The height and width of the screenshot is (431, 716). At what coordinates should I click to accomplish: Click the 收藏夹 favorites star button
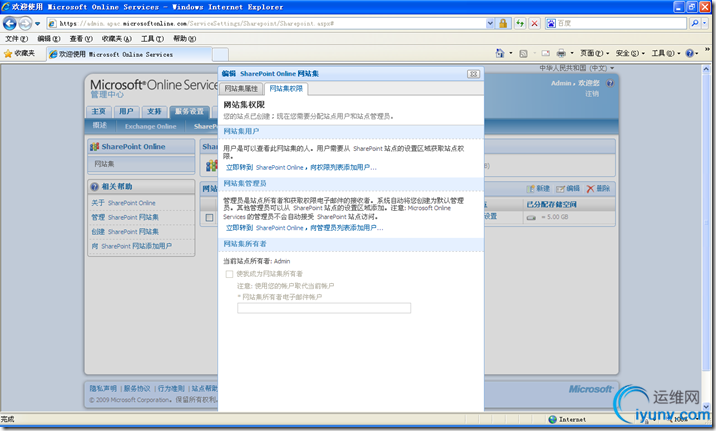pyautogui.click(x=19, y=54)
